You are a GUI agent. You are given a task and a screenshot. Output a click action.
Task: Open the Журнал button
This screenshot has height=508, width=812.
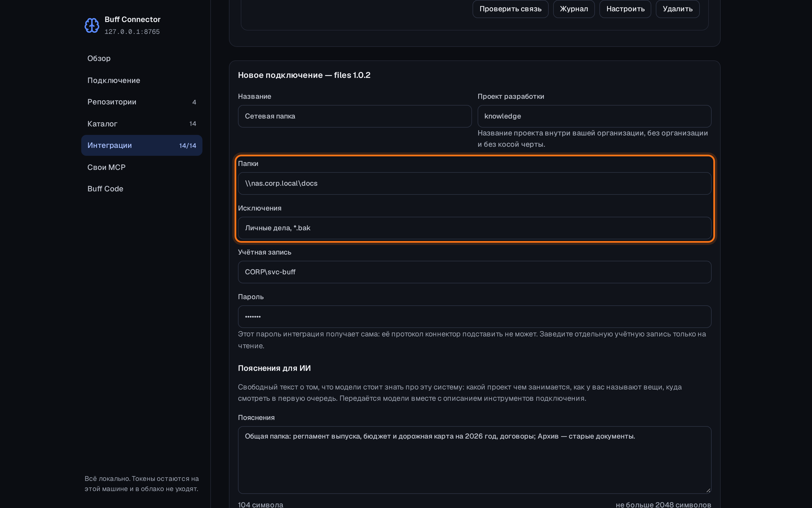point(574,9)
